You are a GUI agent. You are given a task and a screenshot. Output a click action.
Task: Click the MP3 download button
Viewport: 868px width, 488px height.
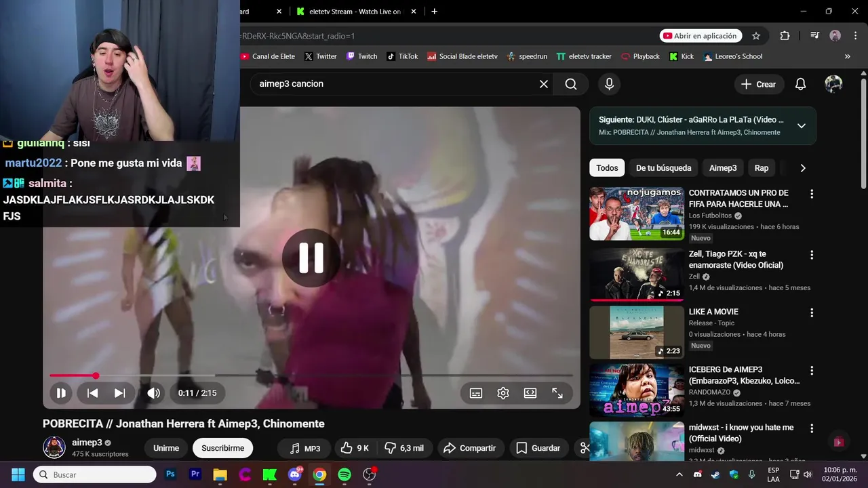coord(304,448)
